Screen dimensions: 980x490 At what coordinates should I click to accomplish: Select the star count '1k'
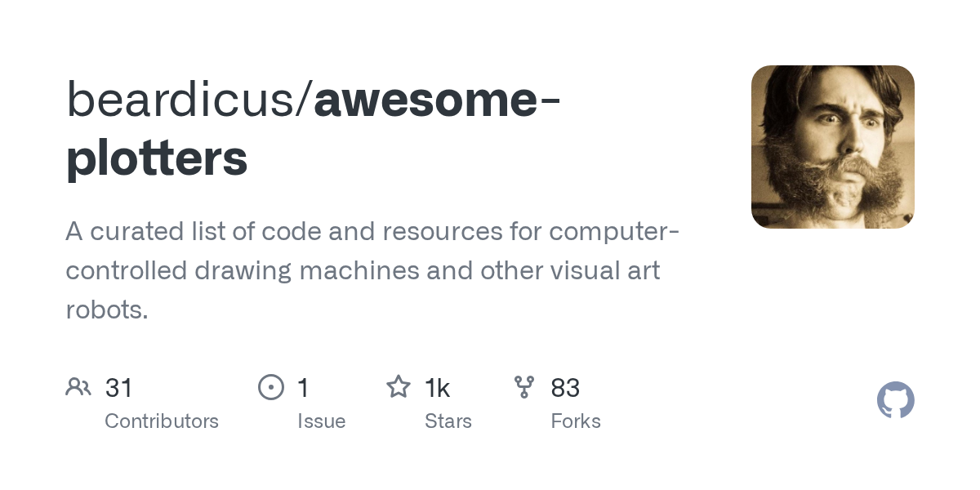point(438,388)
